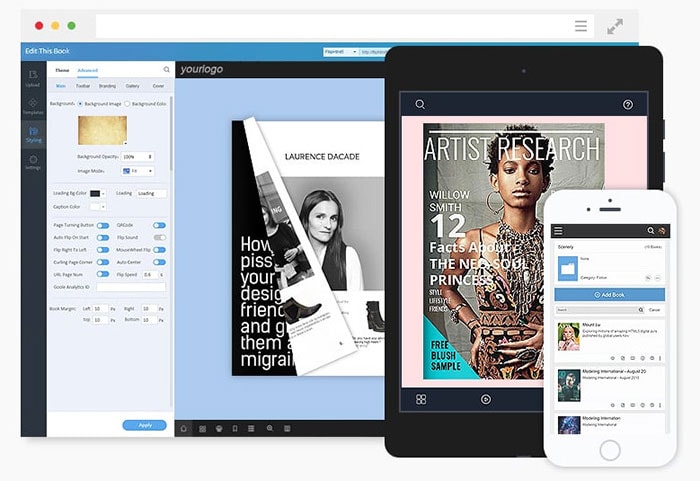
Task: Click the black Loading Bg Color swatch
Action: (x=95, y=194)
